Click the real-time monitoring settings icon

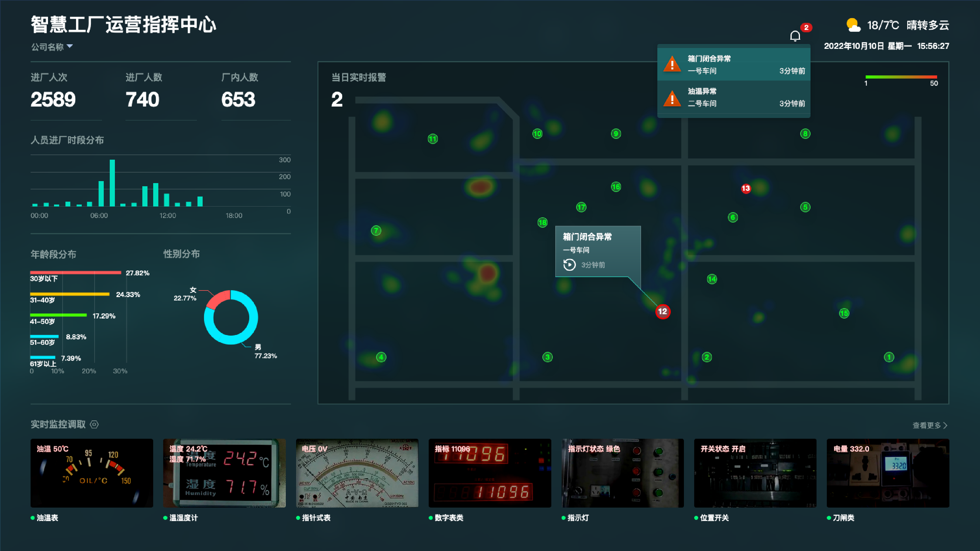coord(94,424)
